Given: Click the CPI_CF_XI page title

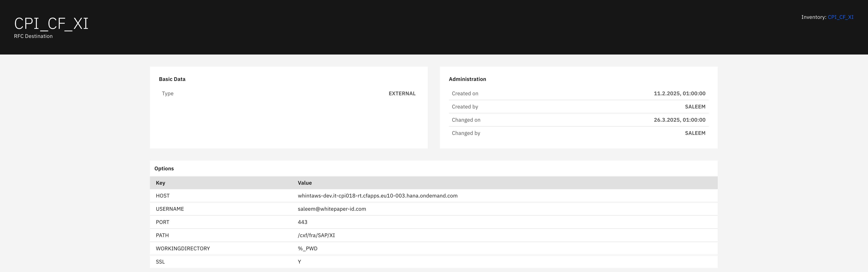Looking at the screenshot, I should point(51,24).
